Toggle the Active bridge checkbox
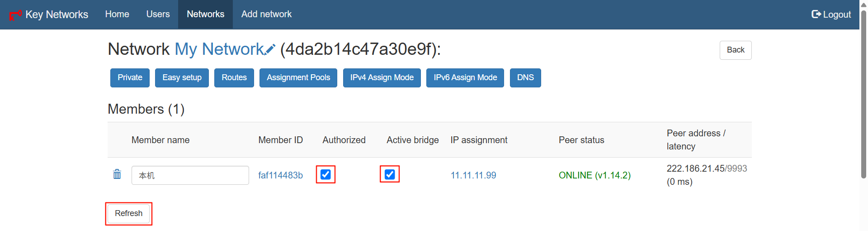 (x=390, y=174)
